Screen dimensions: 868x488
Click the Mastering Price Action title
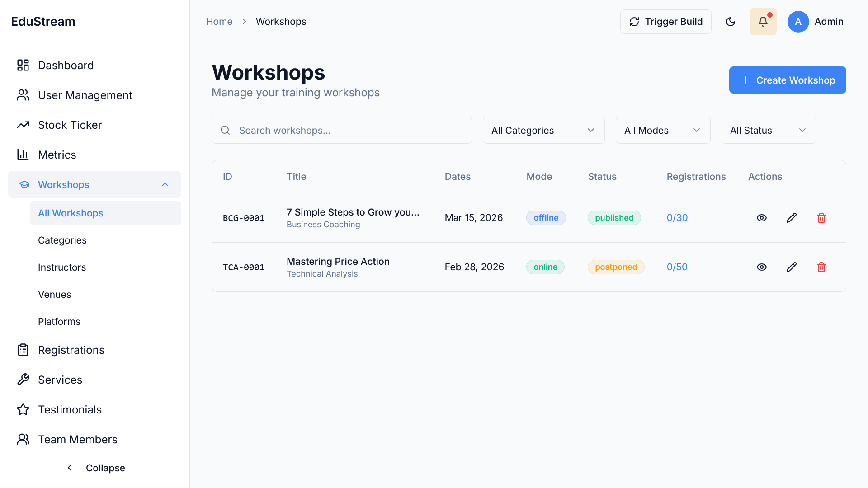coord(338,261)
